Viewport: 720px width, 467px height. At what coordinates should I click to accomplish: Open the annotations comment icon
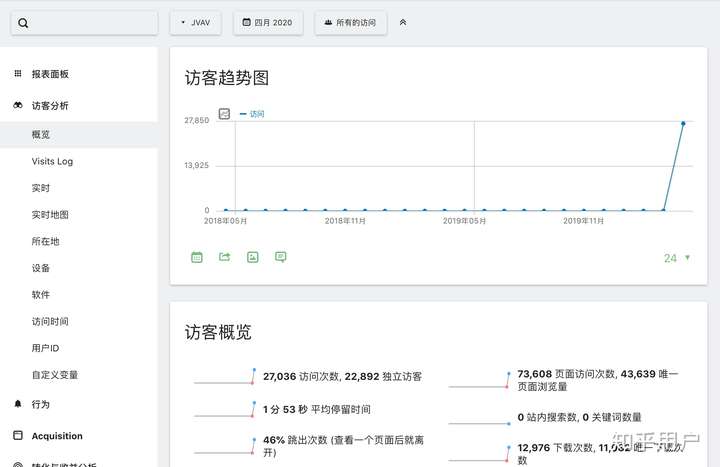point(281,257)
